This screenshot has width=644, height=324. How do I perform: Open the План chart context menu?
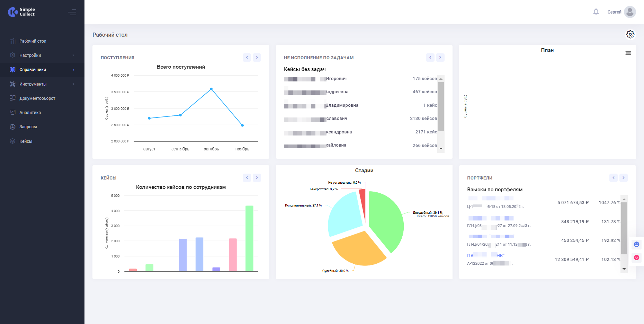pyautogui.click(x=628, y=53)
